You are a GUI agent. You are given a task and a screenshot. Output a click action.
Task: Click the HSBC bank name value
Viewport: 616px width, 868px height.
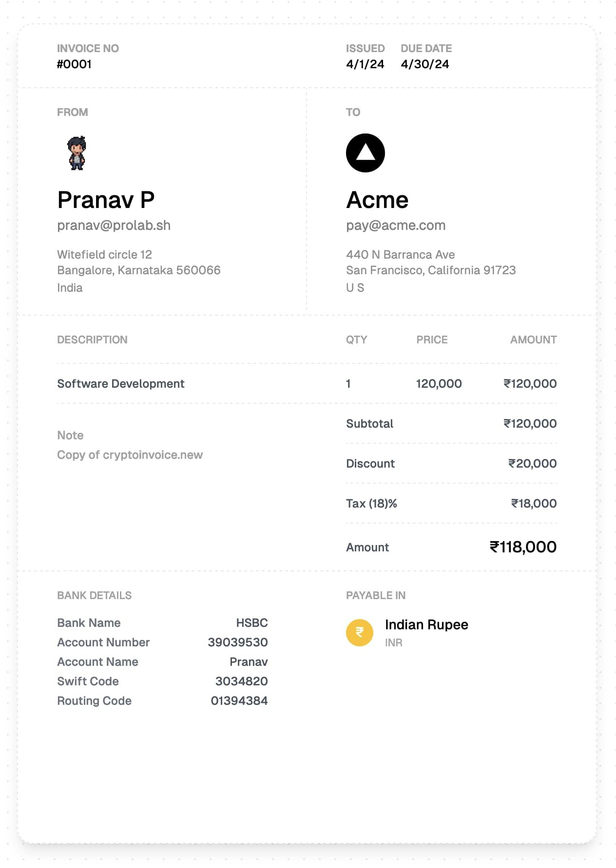[x=252, y=623]
